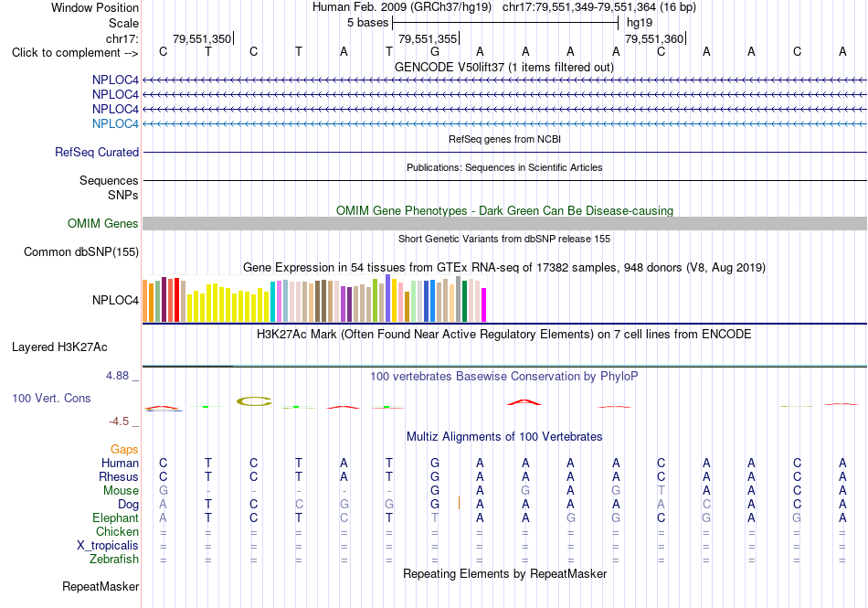Click the orange 'Gaps' label
The height and width of the screenshot is (608, 868).
pyautogui.click(x=124, y=449)
